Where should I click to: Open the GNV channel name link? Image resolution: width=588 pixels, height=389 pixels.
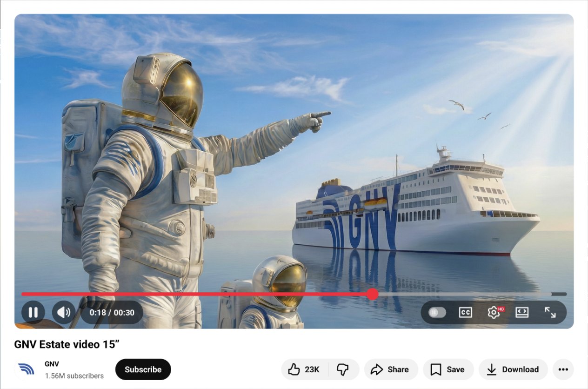(52, 364)
